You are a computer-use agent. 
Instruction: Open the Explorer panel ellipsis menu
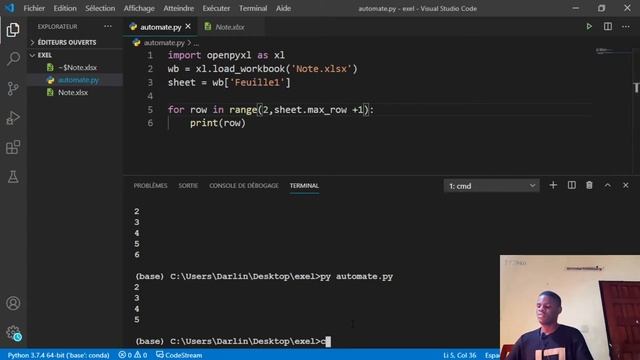coord(108,26)
